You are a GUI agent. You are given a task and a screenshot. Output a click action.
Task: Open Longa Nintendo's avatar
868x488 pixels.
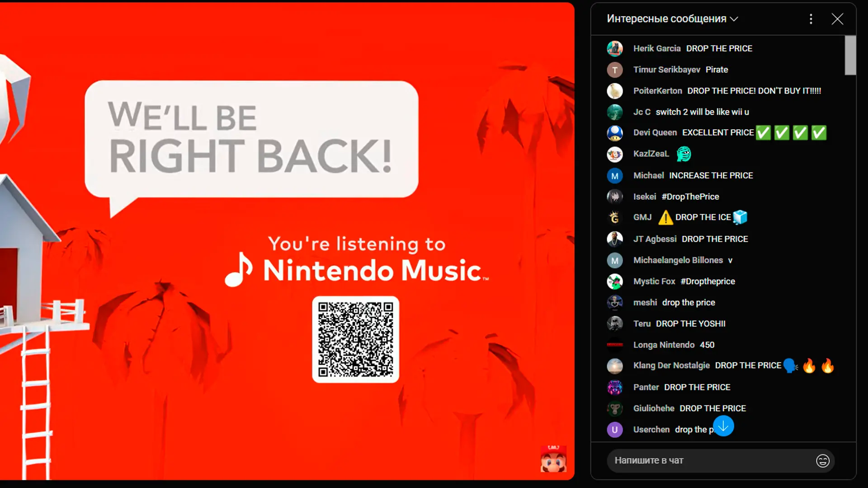tap(615, 345)
